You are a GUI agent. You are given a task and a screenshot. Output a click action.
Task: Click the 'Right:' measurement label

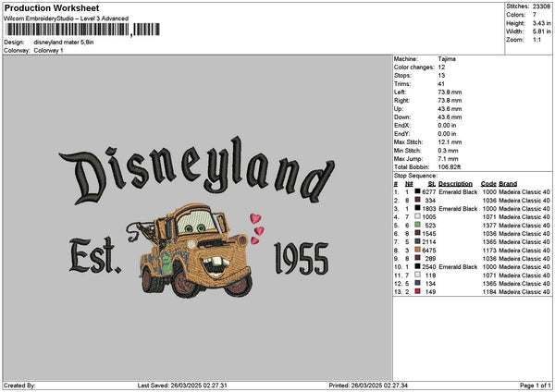pyautogui.click(x=401, y=101)
